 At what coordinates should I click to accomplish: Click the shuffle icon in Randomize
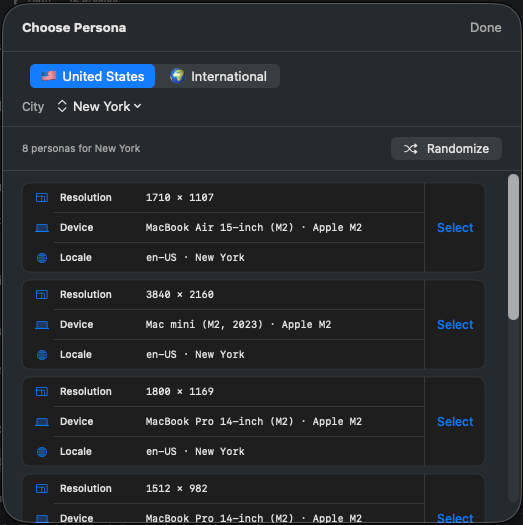pyautogui.click(x=410, y=149)
